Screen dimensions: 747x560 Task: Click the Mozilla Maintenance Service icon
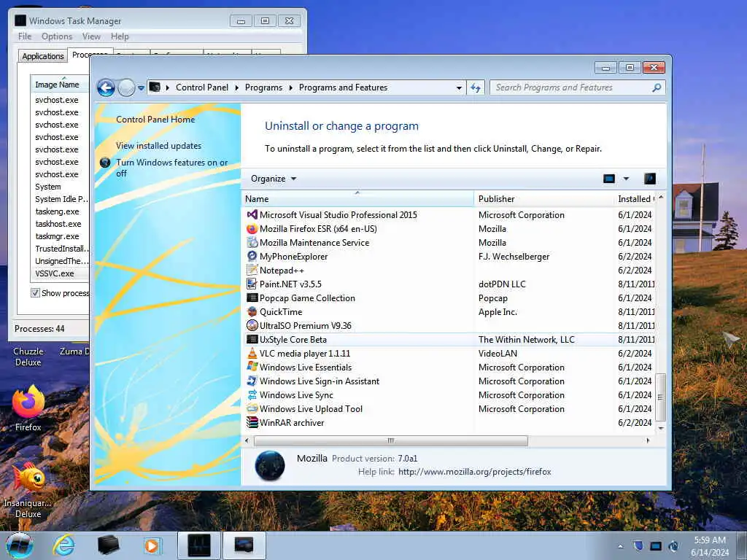[252, 242]
